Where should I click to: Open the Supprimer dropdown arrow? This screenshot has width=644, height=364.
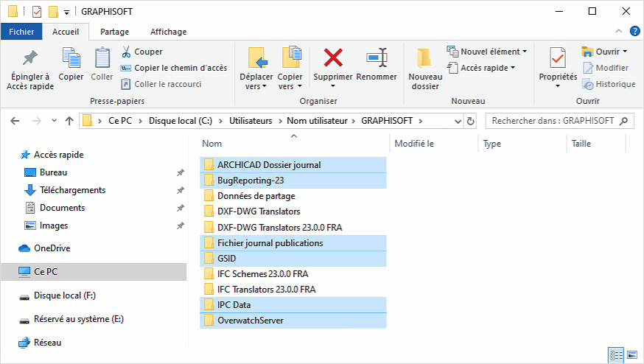[x=333, y=86]
